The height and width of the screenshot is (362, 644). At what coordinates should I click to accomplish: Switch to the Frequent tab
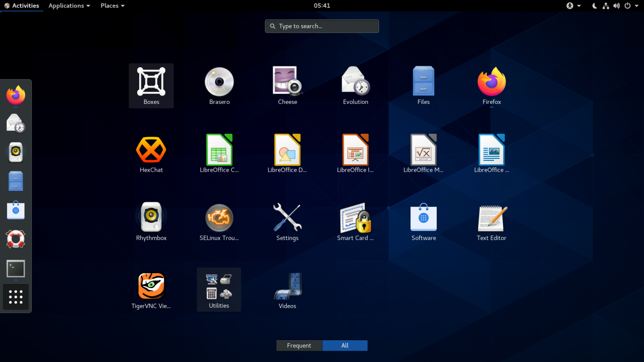click(299, 345)
